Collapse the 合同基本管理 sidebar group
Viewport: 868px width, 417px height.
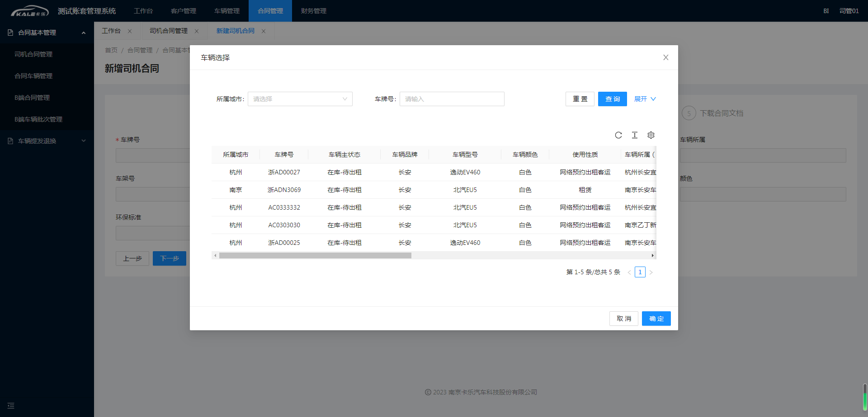(x=84, y=33)
